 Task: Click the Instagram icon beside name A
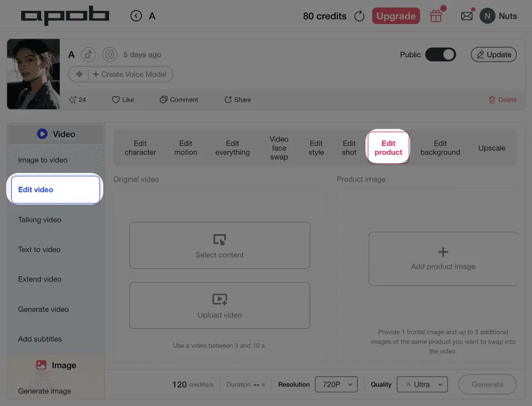(110, 54)
